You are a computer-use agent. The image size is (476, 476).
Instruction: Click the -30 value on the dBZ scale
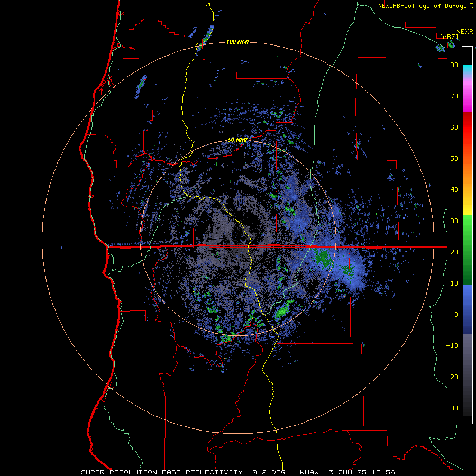coord(452,408)
